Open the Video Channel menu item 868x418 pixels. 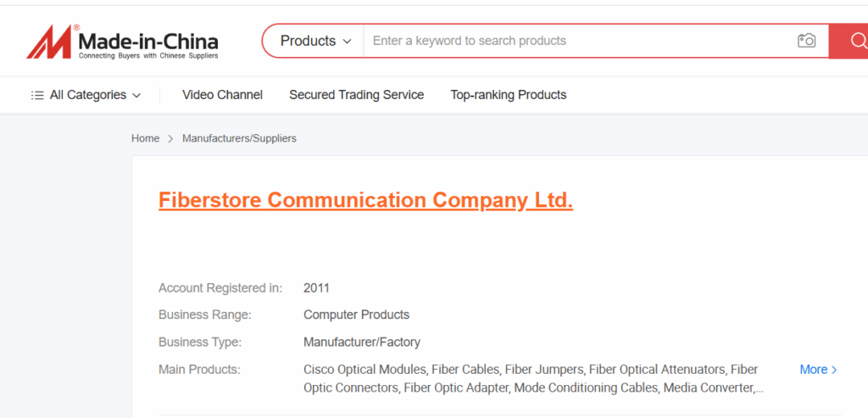click(222, 95)
